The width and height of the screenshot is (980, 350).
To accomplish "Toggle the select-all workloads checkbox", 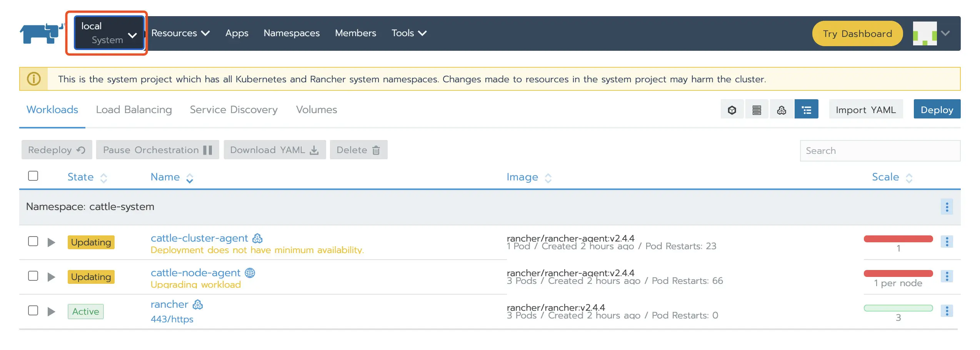I will click(x=33, y=176).
